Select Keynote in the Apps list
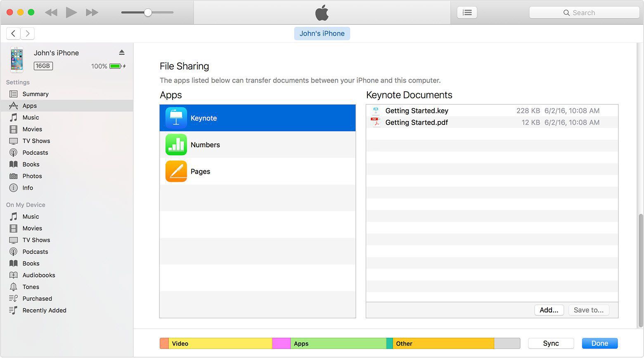This screenshot has width=644, height=358. 258,118
